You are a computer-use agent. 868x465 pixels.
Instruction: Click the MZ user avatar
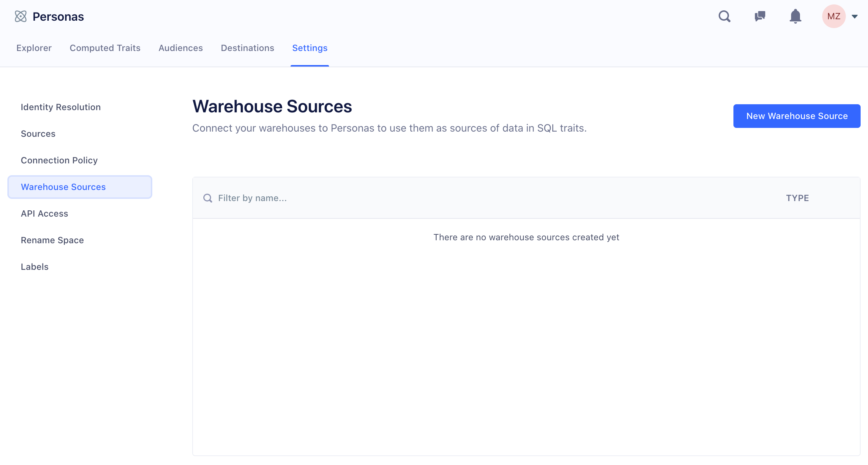834,16
